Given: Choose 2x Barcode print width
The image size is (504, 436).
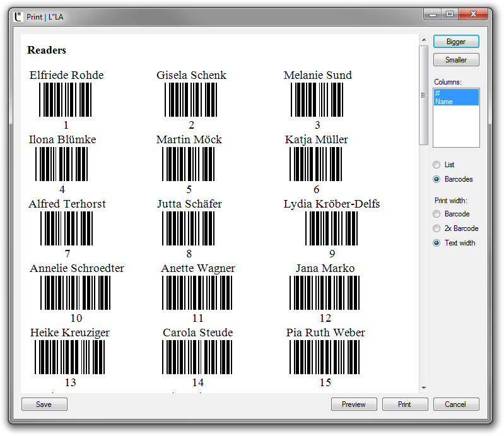Looking at the screenshot, I should coord(437,228).
